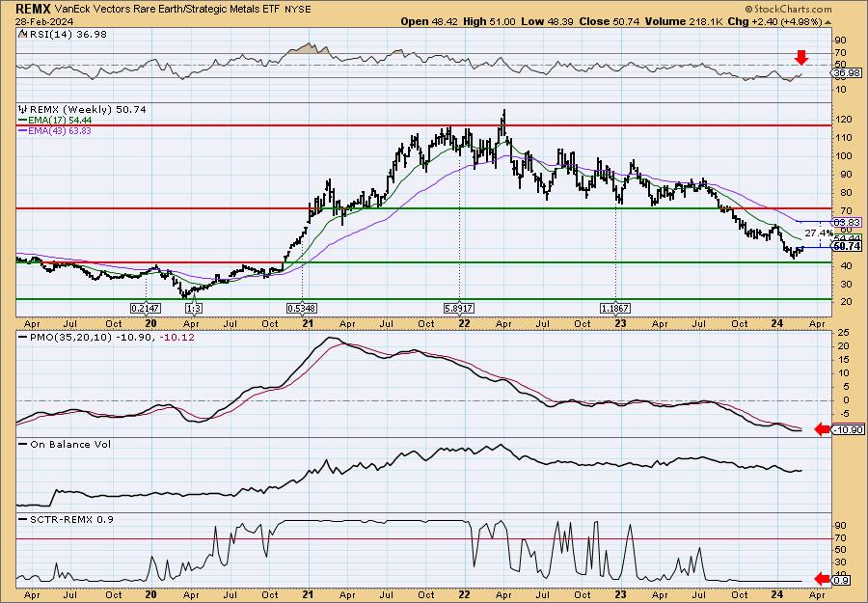Click the bar-chart icon beside REMX (Weekly)
Viewport: 868px width, 603px height.
pyautogui.click(x=23, y=110)
